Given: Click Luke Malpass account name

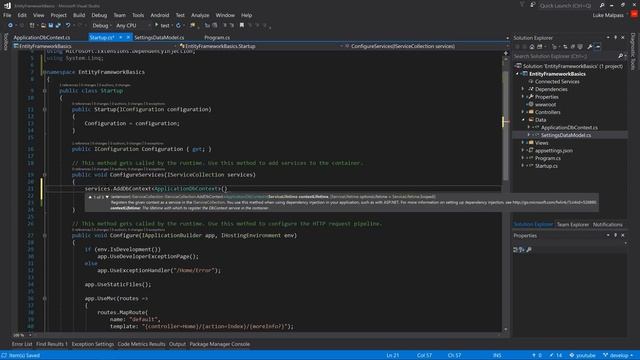Looking at the screenshot, I should click(608, 15).
